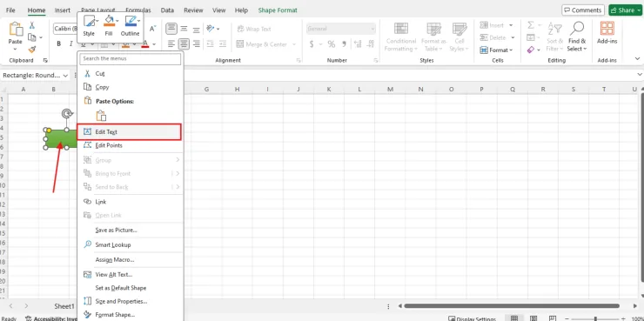Click the Paste clipboard icon
Image resolution: width=644 pixels, height=321 pixels.
16,30
